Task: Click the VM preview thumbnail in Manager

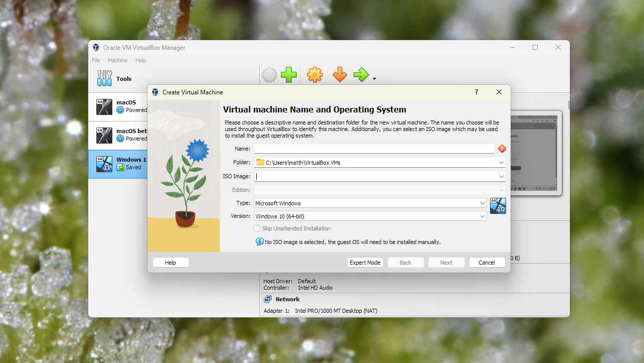Action: point(536,153)
